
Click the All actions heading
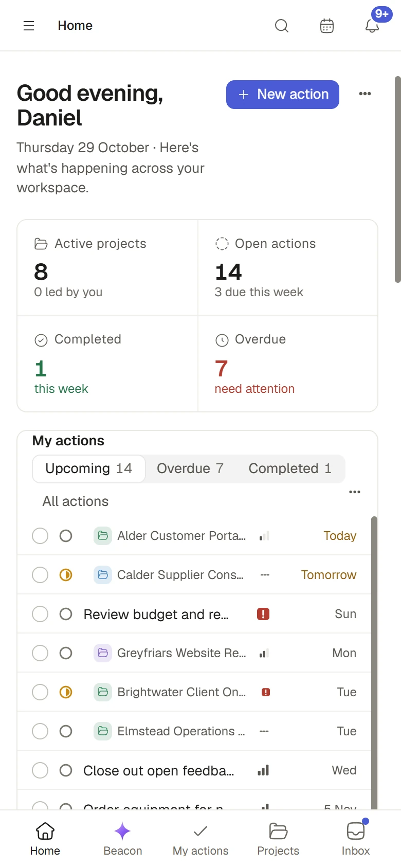76,501
